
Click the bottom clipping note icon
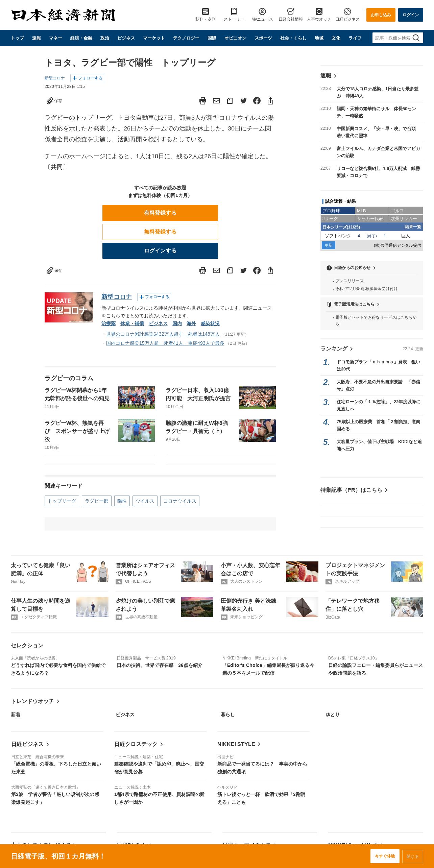coord(230,270)
